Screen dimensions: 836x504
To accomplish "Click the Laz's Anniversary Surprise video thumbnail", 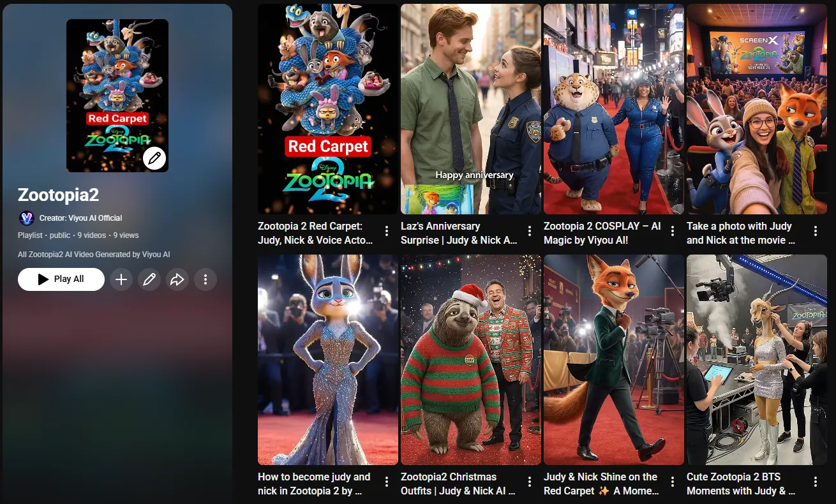I will [470, 108].
